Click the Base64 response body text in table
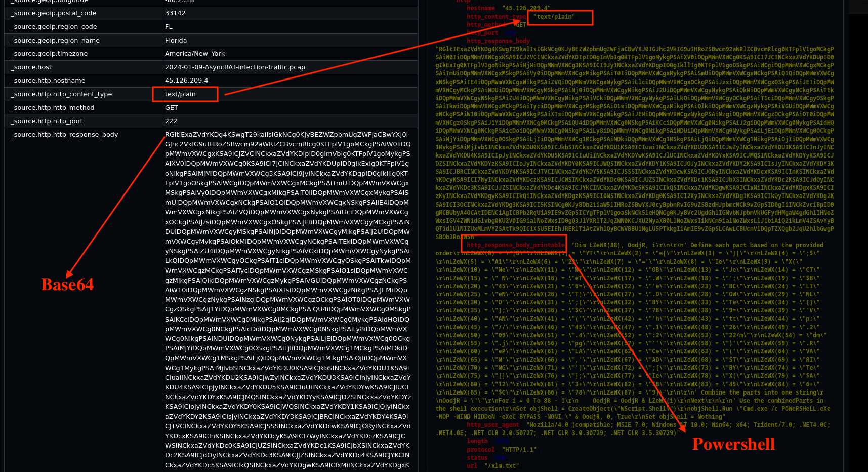Image resolution: width=868 pixels, height=472 pixels. (288, 300)
